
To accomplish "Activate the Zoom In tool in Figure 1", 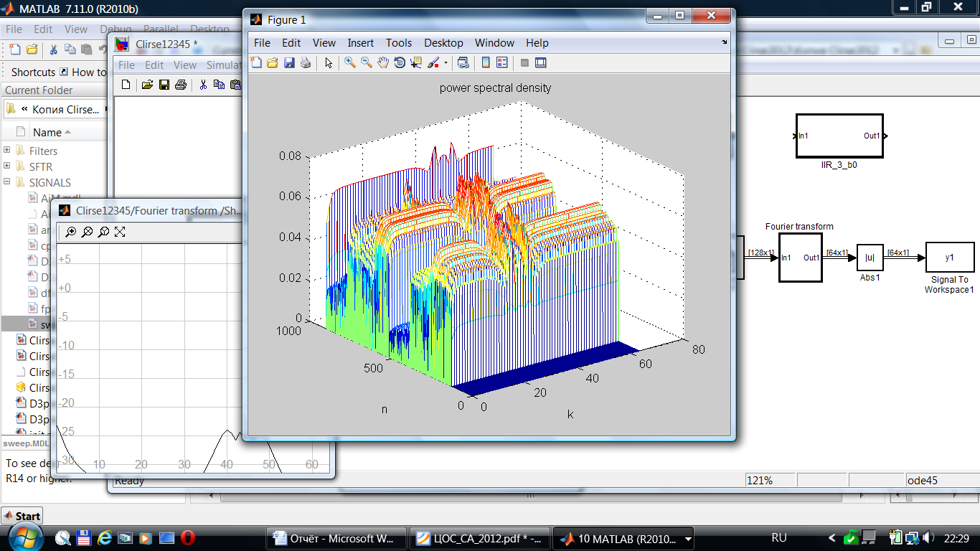I will tap(350, 63).
